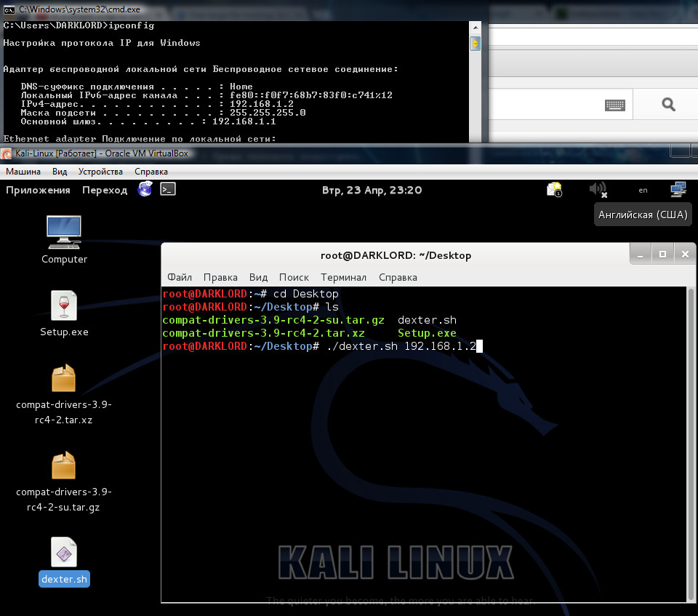Screen dimensions: 698x616
Task: Click cmd.exe scrollbar up arrow
Action: [x=476, y=28]
